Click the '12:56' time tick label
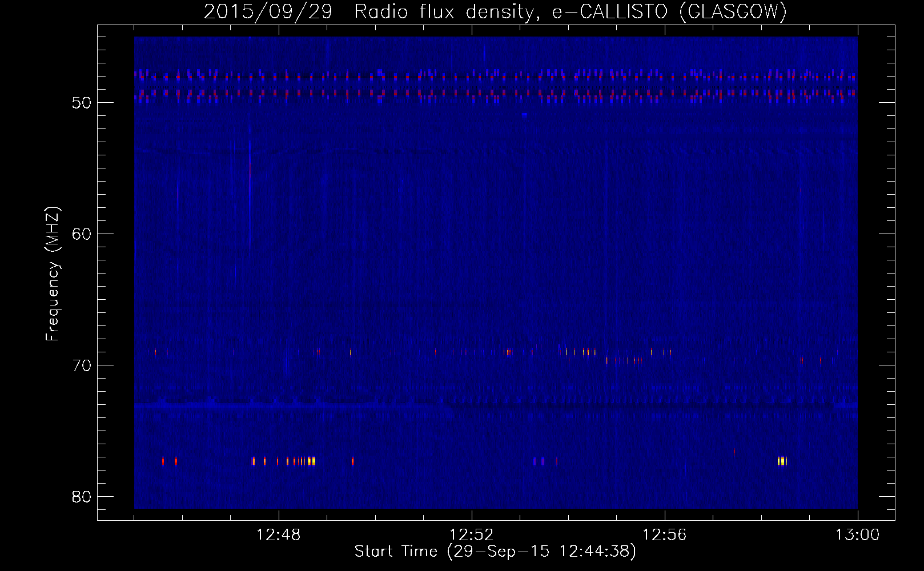 (x=665, y=535)
